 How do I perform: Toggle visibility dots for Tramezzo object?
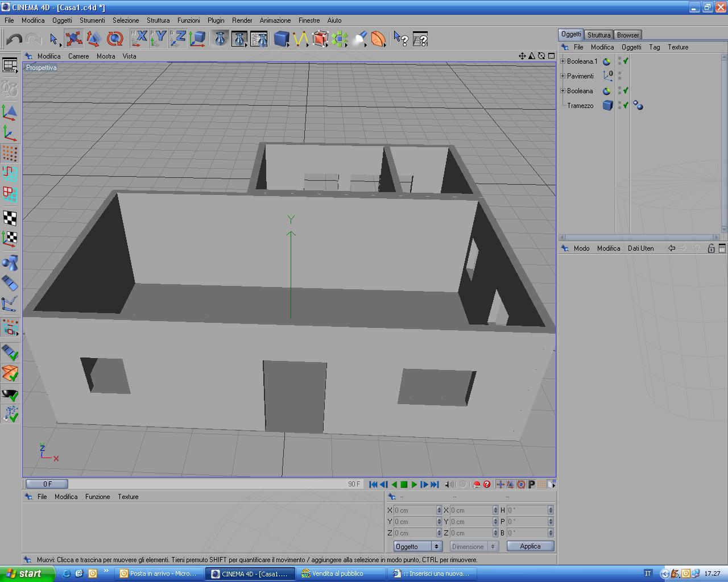click(x=619, y=105)
